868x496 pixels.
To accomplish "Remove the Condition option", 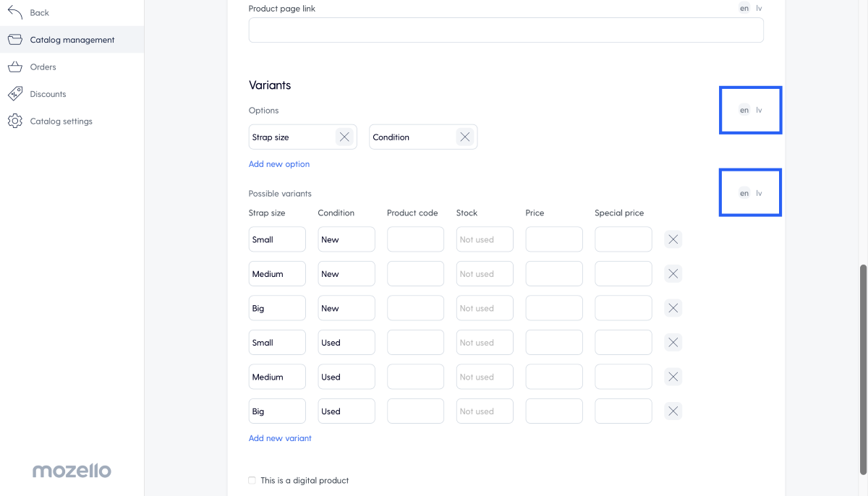I will [465, 137].
